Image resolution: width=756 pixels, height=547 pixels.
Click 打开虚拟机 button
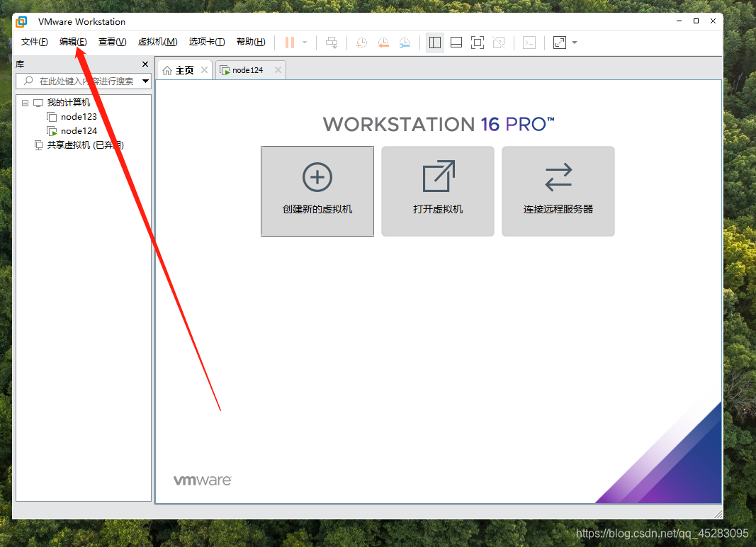pyautogui.click(x=438, y=191)
